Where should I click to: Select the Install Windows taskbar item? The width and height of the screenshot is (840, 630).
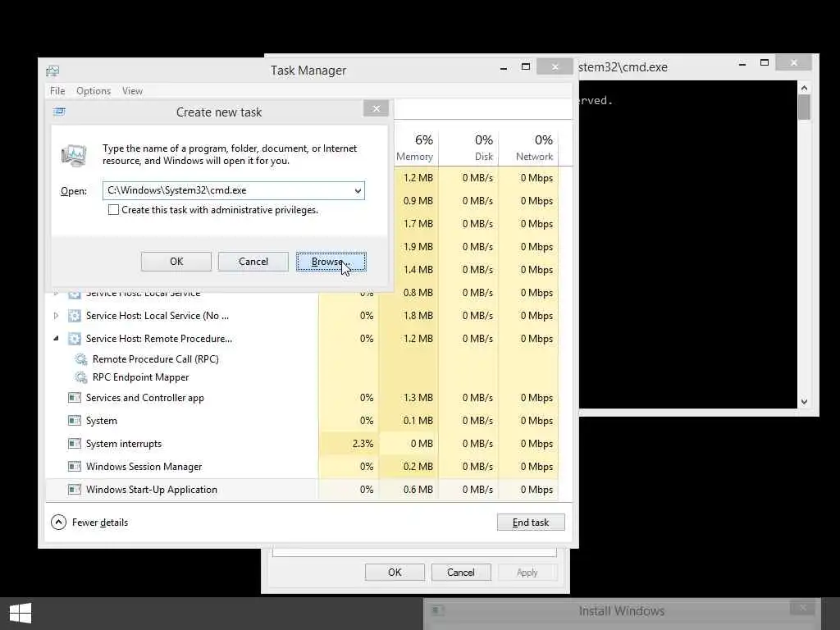point(622,614)
